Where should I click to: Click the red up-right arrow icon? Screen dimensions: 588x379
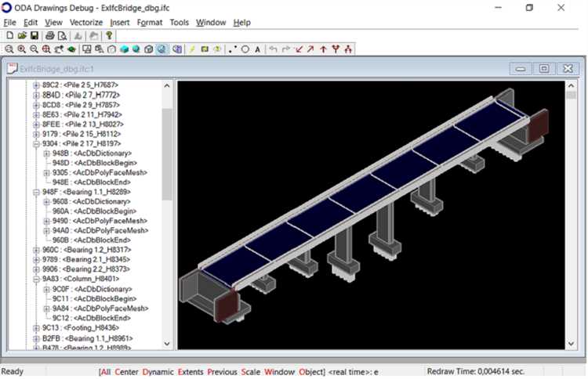pos(310,49)
